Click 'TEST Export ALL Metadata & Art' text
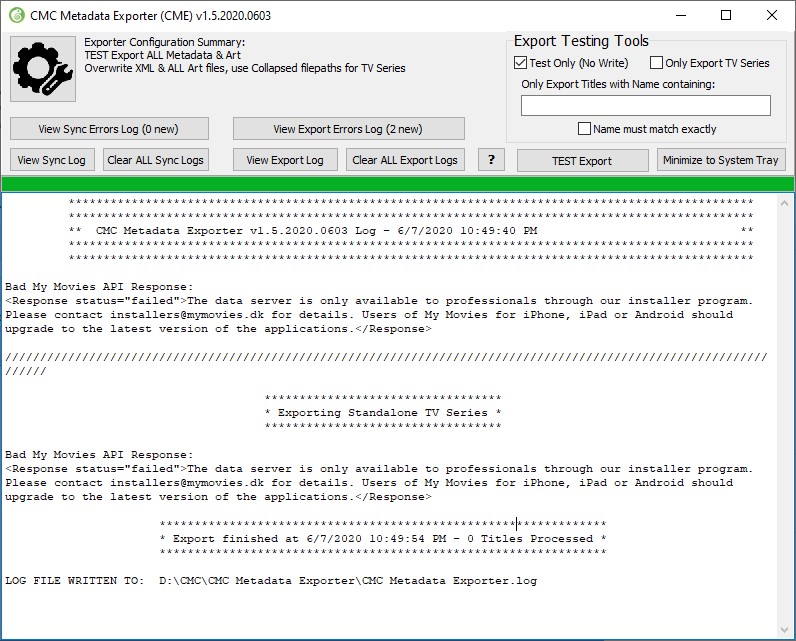796x641 pixels. pyautogui.click(x=162, y=55)
